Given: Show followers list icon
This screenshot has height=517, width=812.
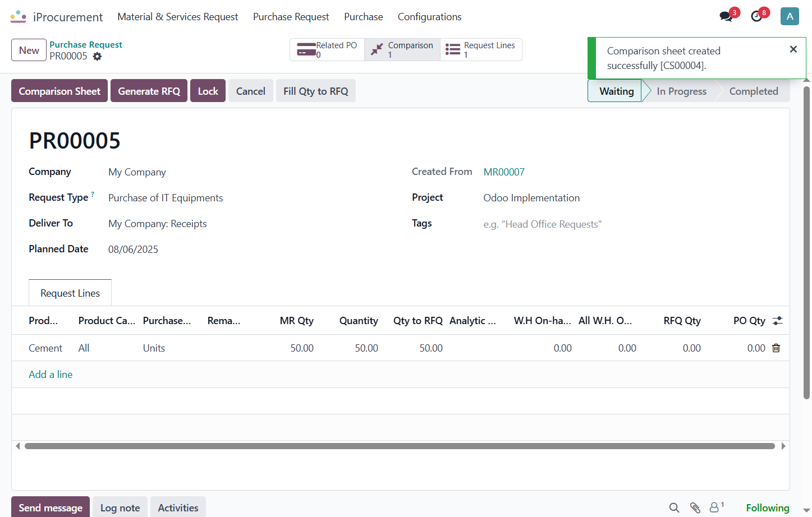Looking at the screenshot, I should (717, 507).
